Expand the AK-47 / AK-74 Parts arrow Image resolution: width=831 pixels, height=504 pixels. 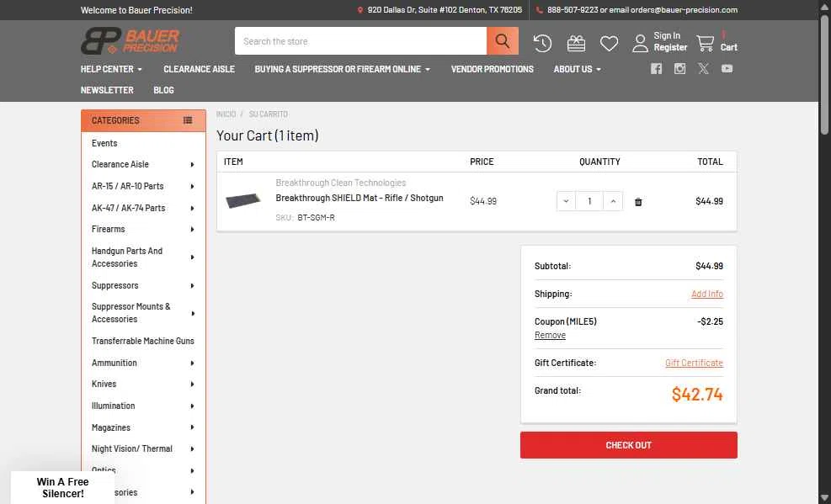coord(192,208)
